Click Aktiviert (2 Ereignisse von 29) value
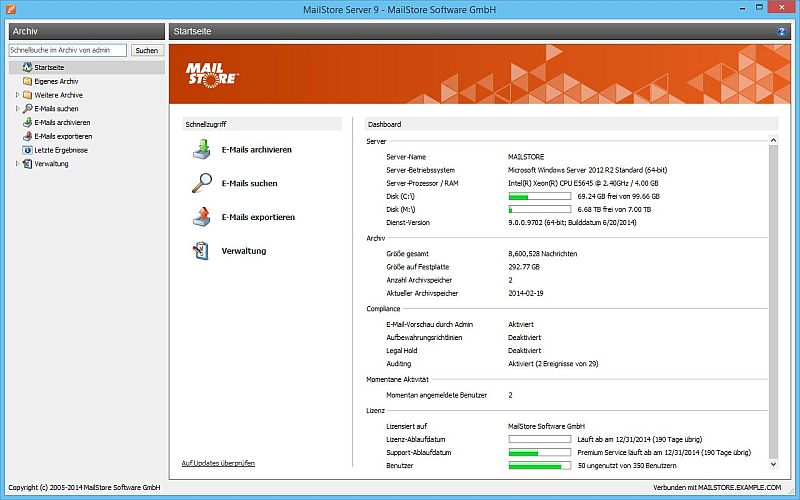Screen dimensions: 800x500 (553, 364)
